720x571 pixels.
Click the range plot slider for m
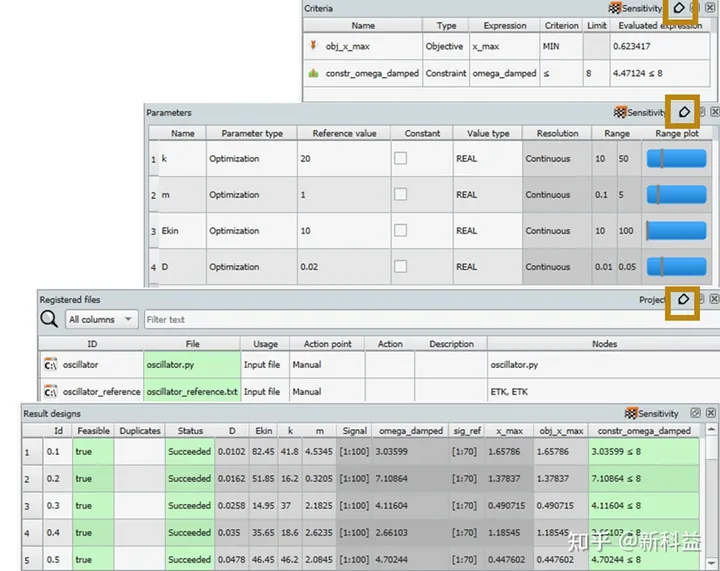click(676, 194)
